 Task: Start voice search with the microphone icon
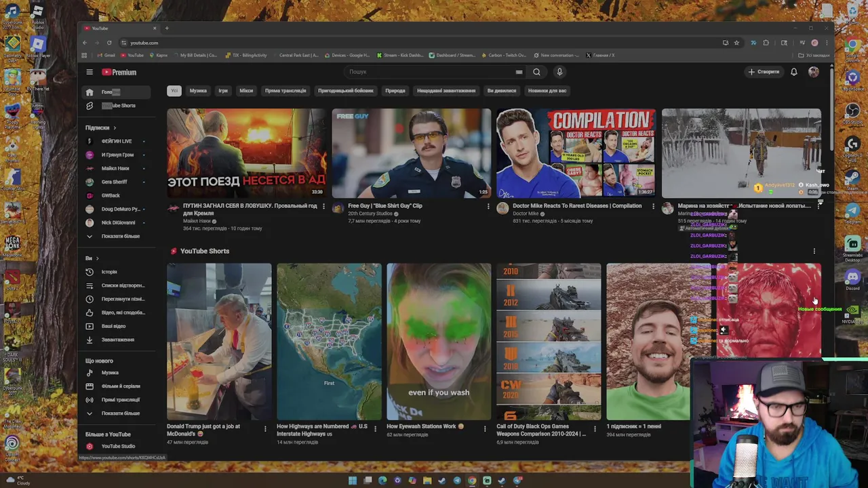coord(559,72)
